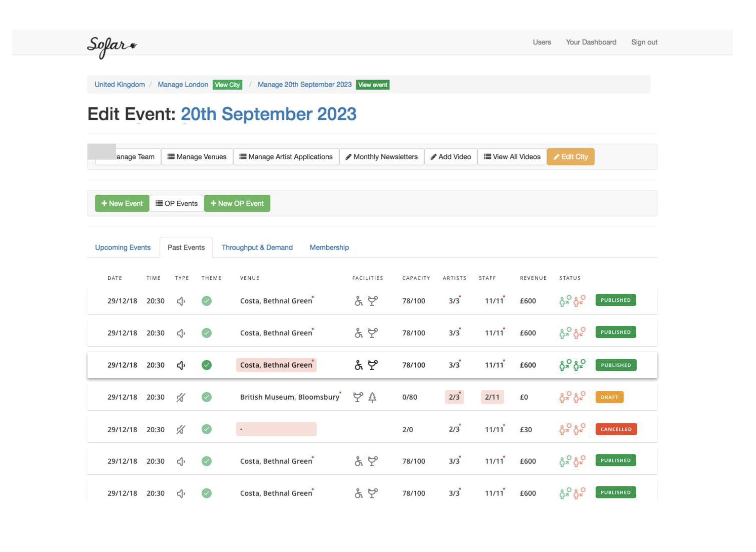The width and height of the screenshot is (756, 552).
Task: Click British Museum, Bloomsbury venue name
Action: 290,397
